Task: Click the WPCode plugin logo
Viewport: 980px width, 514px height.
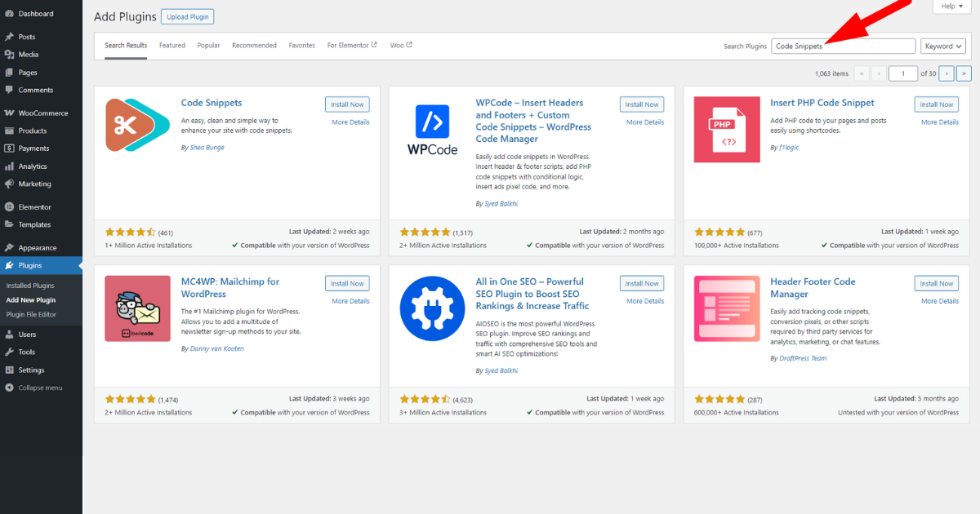Action: pyautogui.click(x=432, y=129)
